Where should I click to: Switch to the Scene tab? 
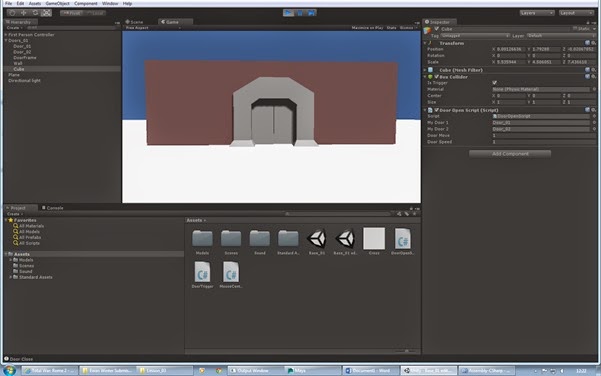pos(135,22)
